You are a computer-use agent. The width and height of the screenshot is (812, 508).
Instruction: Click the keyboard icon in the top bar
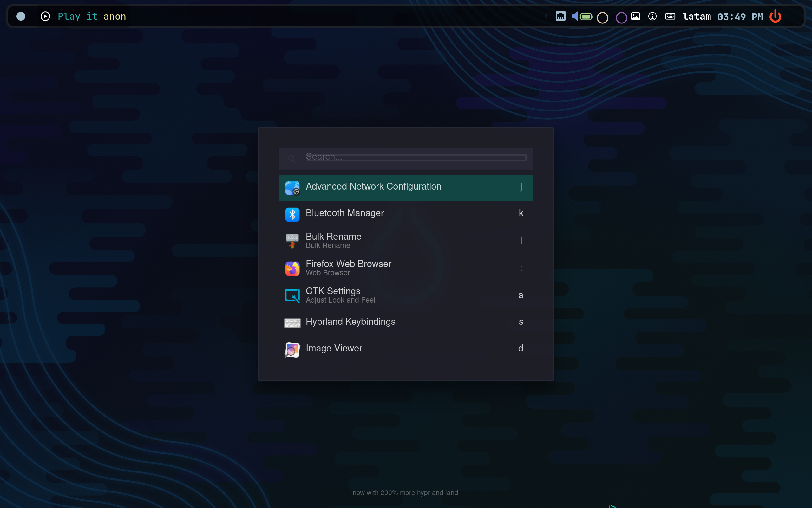point(671,16)
